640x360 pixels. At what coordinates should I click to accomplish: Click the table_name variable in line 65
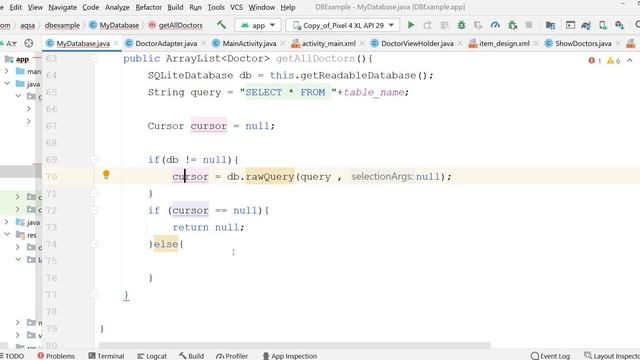pos(374,92)
